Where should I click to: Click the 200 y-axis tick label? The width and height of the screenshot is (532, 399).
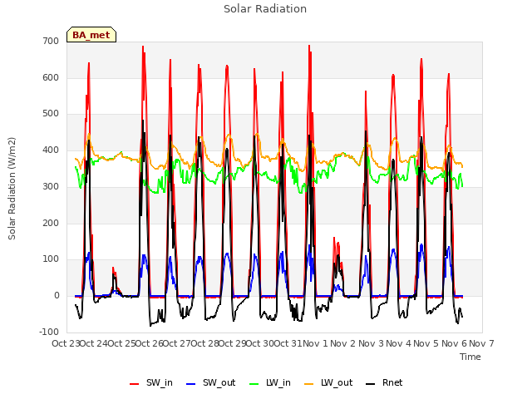(x=51, y=223)
